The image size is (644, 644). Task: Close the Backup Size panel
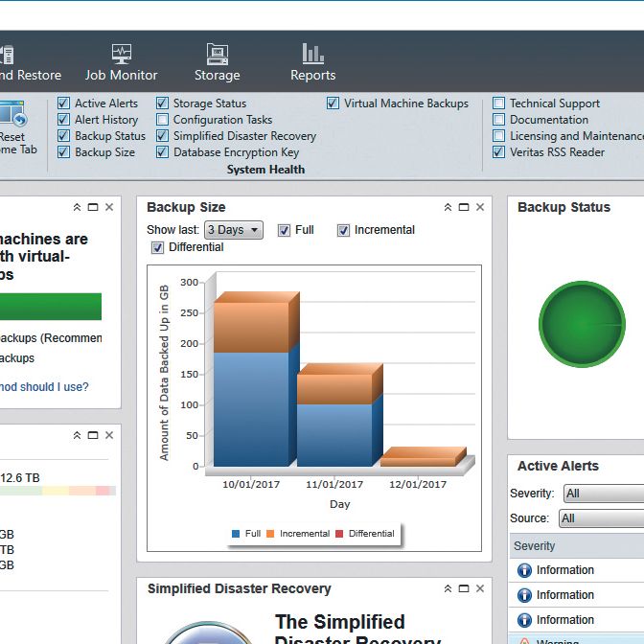(x=480, y=207)
